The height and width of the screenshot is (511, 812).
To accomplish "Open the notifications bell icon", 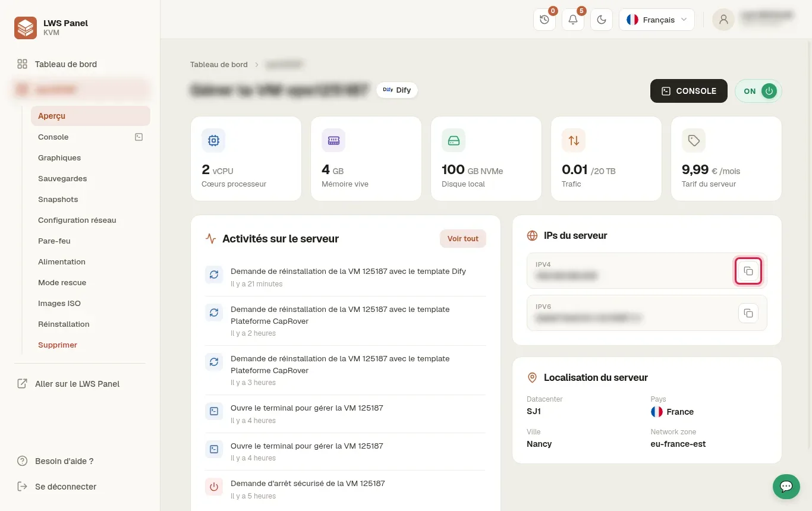I will [573, 20].
